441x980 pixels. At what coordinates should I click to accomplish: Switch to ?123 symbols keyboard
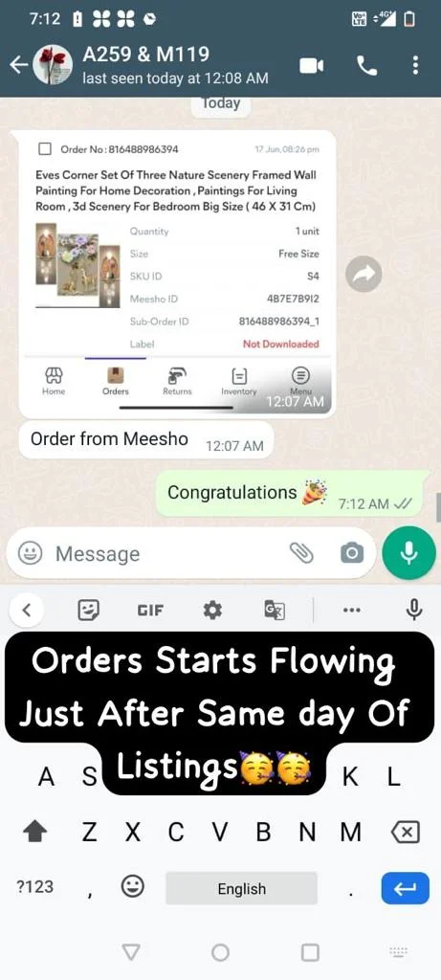pyautogui.click(x=35, y=886)
